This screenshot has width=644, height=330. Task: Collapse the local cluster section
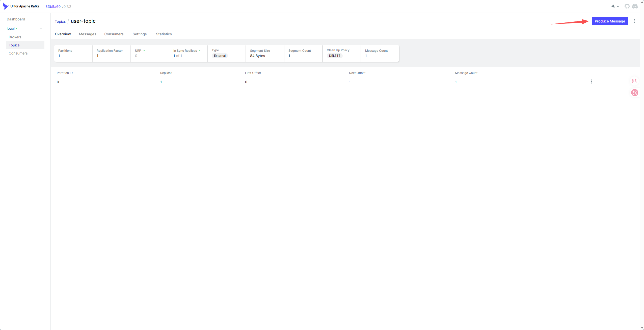(x=41, y=29)
